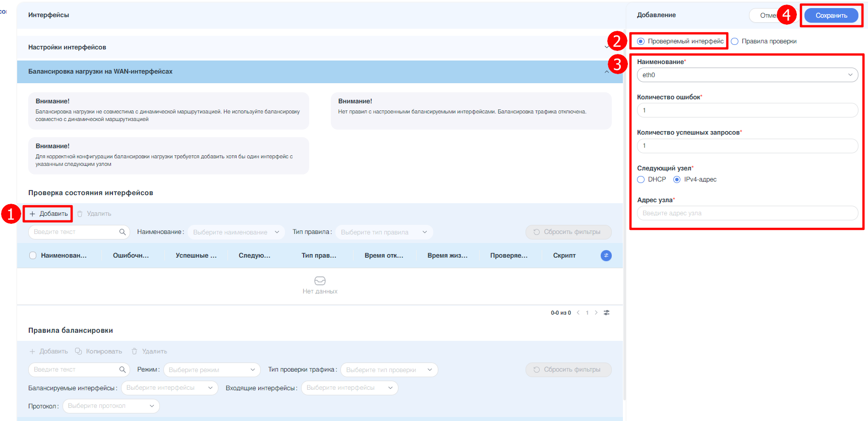868x421 pixels.
Task: Collapse Балансировка нагрузки на WAN-интерфейсах section
Action: coord(606,72)
